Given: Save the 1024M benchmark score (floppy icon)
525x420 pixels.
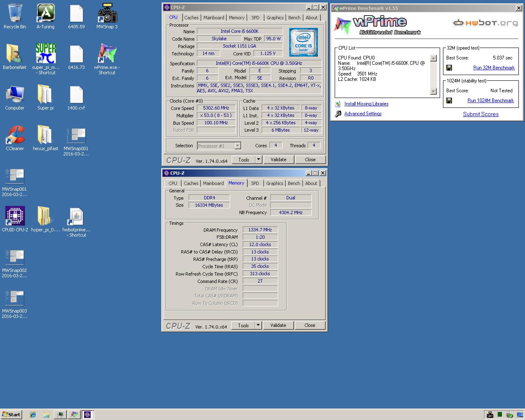Looking at the screenshot, I should tap(449, 100).
